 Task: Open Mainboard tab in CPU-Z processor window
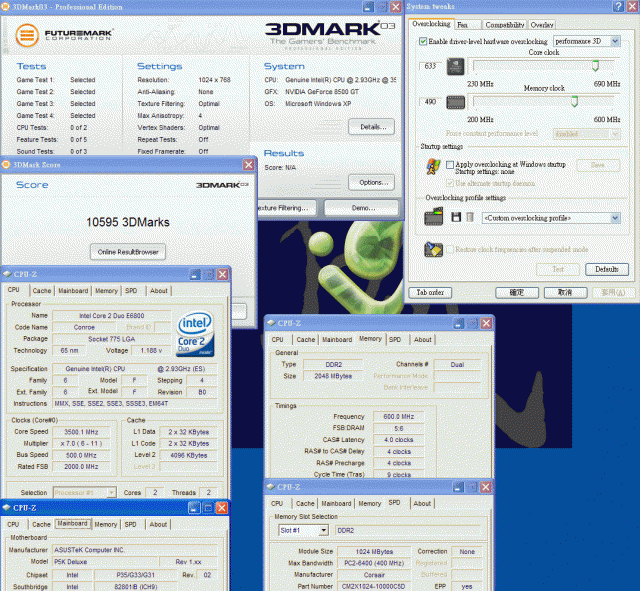73,291
